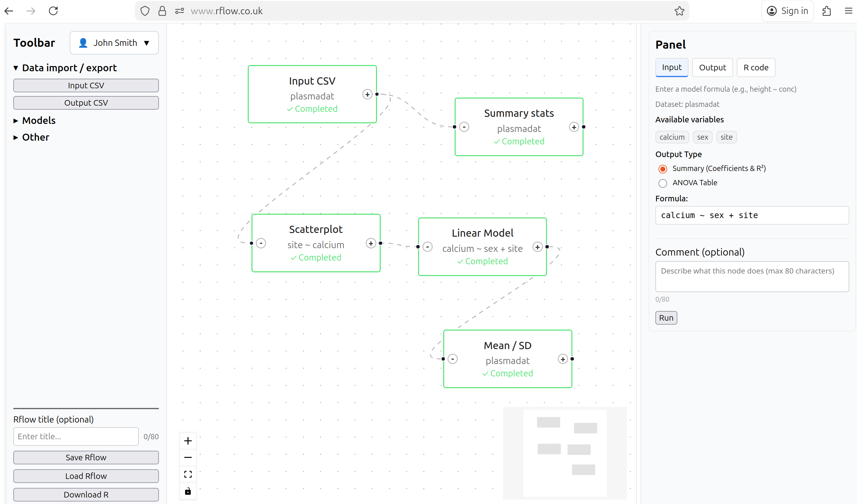Image resolution: width=857 pixels, height=504 pixels.
Task: Select the Summary stats node title
Action: (519, 113)
